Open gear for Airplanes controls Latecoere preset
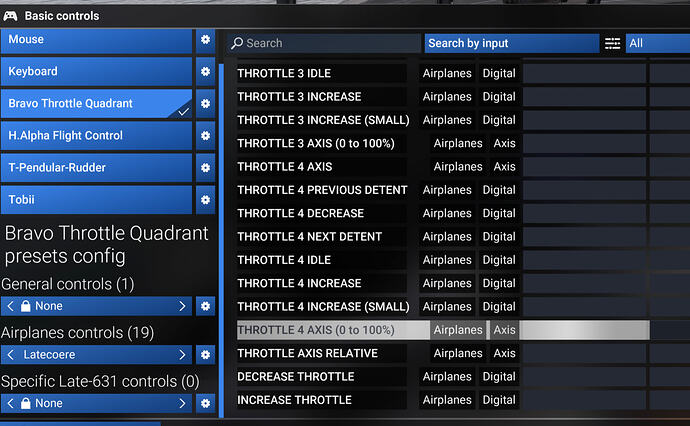The height and width of the screenshot is (426, 690). click(205, 355)
